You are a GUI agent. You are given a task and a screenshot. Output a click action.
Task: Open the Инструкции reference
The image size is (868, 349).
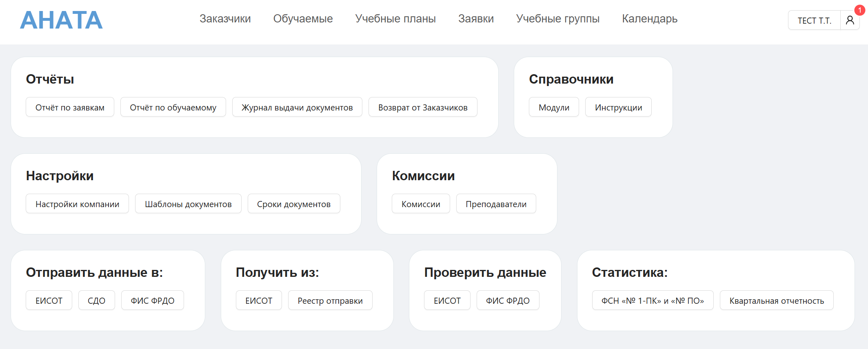[618, 107]
